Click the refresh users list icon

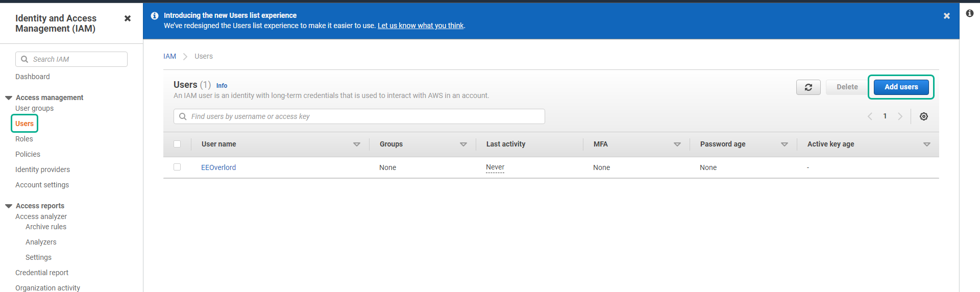coord(808,87)
